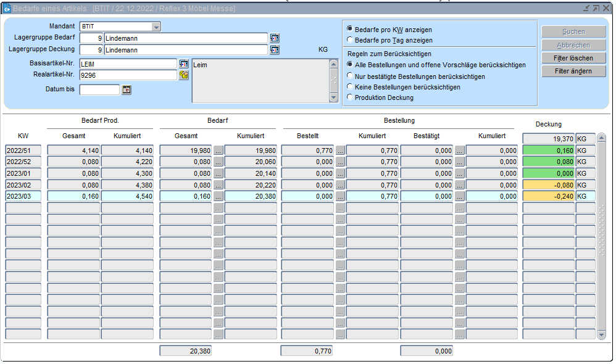Click the green Deckung cell 0,160

coord(548,150)
